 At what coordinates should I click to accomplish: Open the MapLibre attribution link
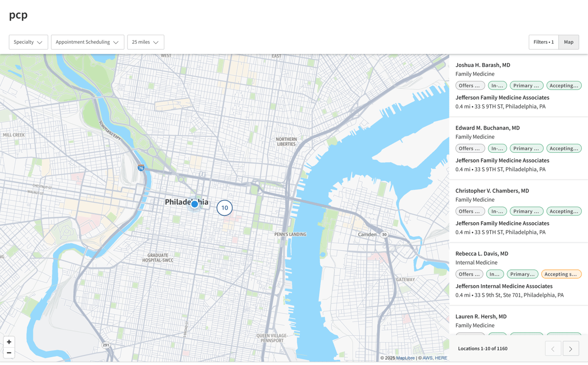pyautogui.click(x=405, y=358)
